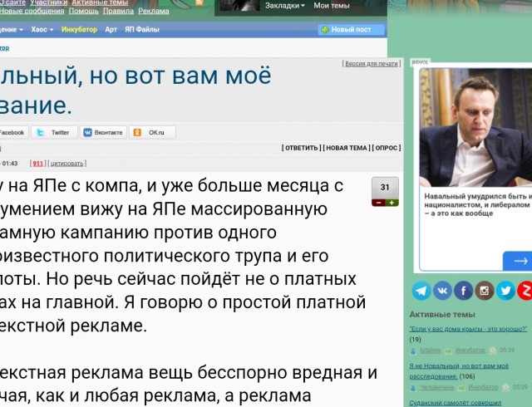Viewport: 532px width, 407px height.
Task: Open Мои темы in header
Action: [x=332, y=6]
